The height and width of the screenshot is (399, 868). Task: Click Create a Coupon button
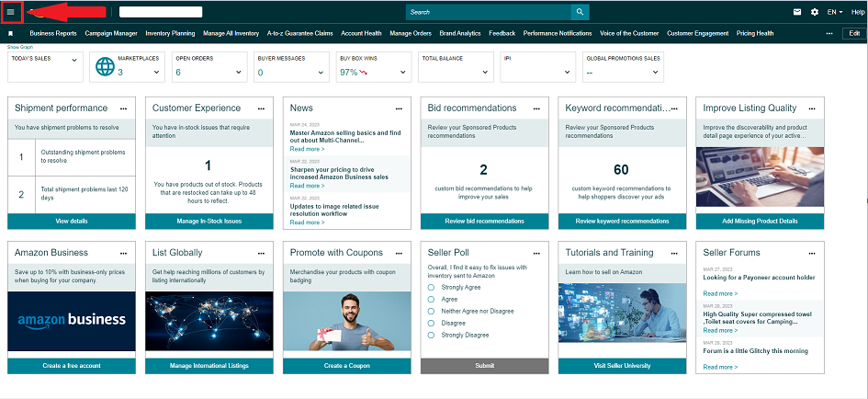347,366
